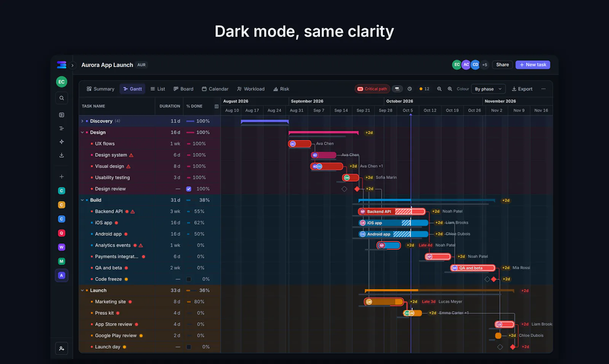This screenshot has width=609, height=364.
Task: Click the QA and beta task bar
Action: point(473,268)
